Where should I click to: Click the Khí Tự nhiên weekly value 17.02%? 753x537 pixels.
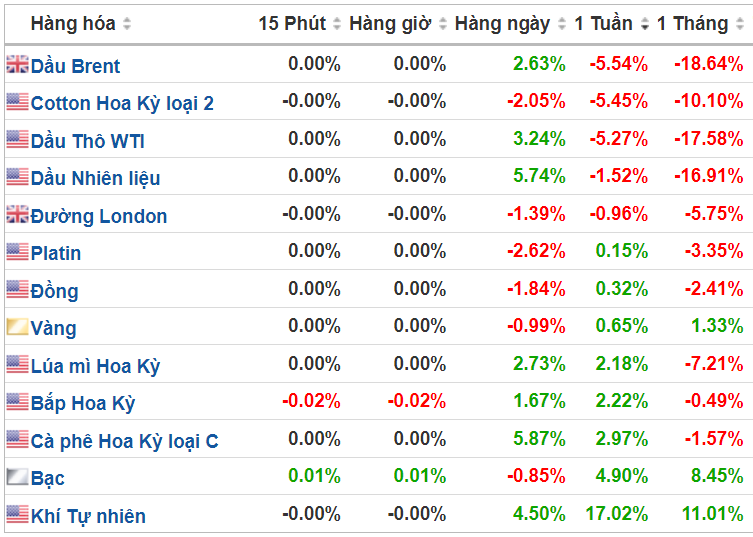click(x=617, y=514)
